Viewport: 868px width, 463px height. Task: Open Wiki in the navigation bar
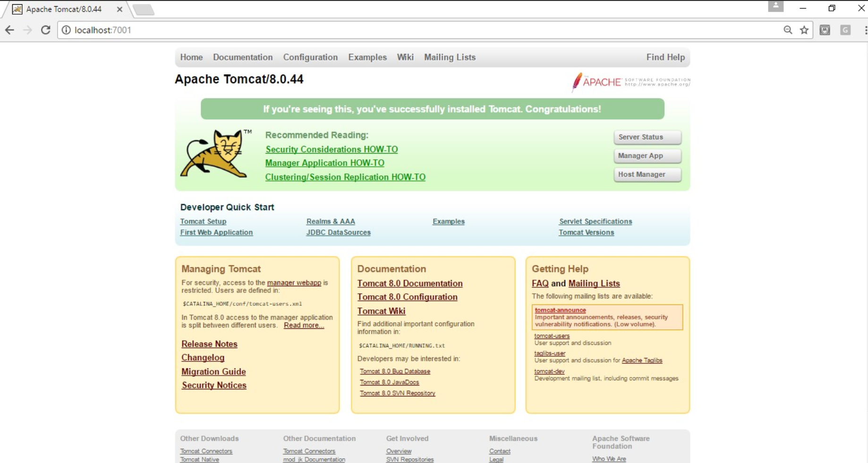pos(405,57)
